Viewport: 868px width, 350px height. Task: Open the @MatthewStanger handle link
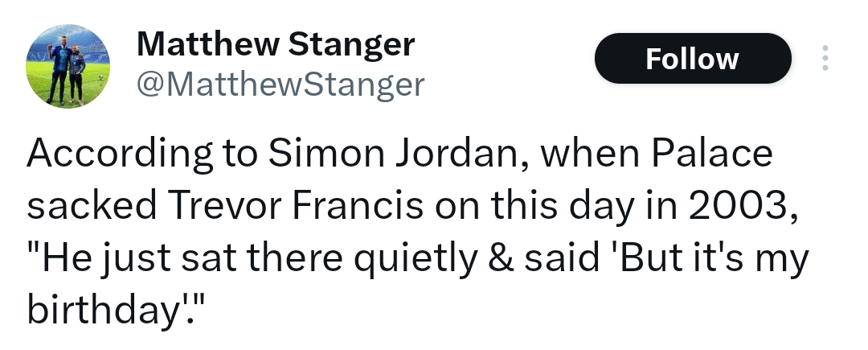click(x=280, y=84)
